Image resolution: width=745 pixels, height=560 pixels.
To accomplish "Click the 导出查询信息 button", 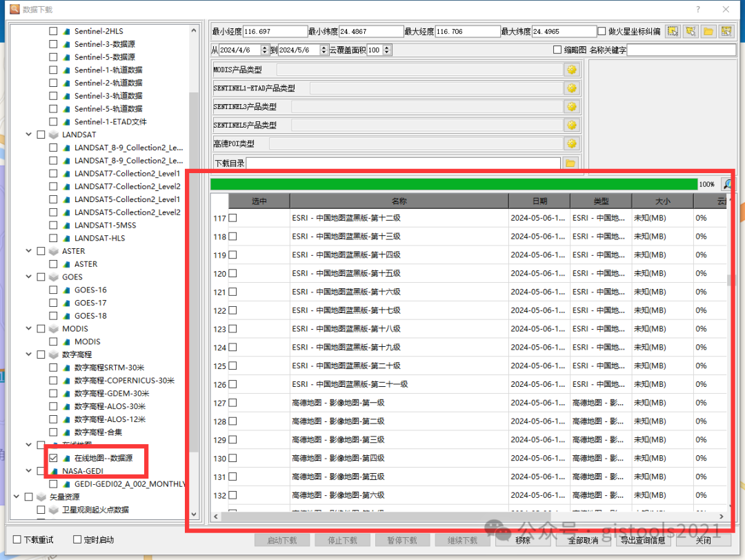I will (x=643, y=541).
